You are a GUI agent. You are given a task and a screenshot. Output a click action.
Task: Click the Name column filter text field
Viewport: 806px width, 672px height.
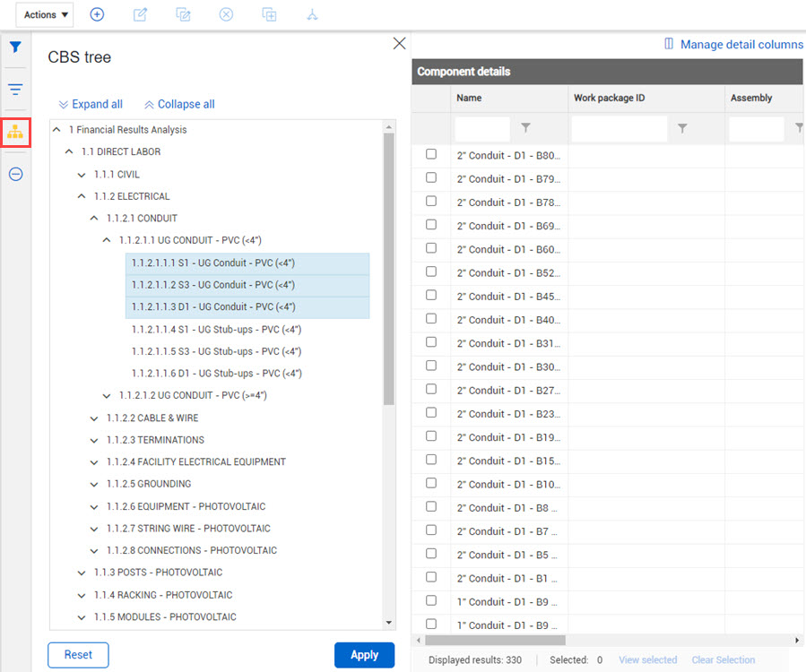(x=482, y=129)
